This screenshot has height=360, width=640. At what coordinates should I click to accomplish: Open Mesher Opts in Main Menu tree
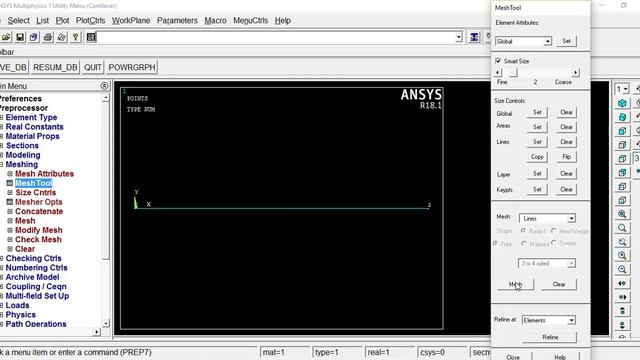(x=38, y=202)
